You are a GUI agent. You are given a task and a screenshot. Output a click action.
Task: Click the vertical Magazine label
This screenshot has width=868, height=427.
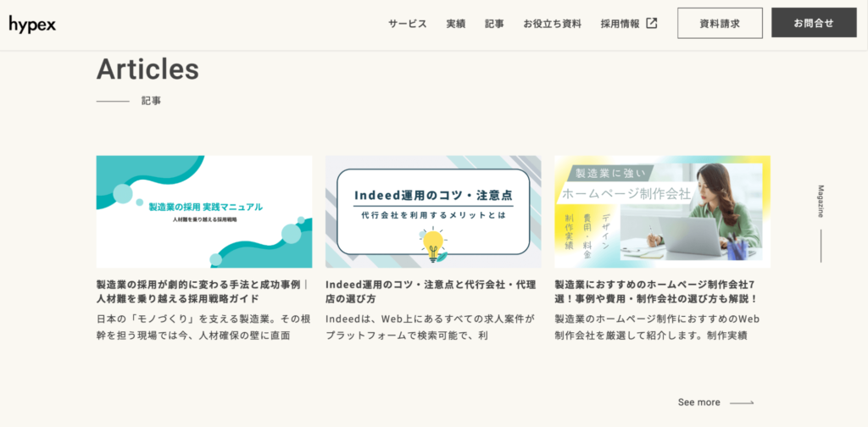pos(821,202)
